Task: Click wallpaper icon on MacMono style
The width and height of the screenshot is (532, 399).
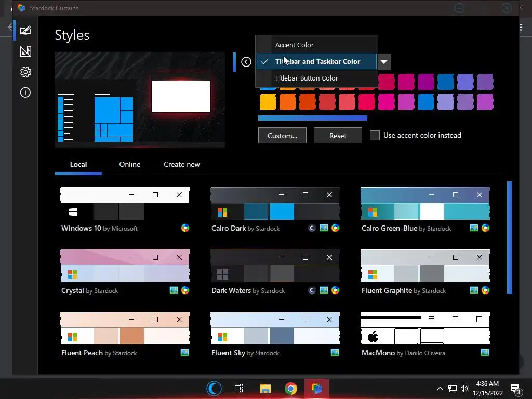Action: pyautogui.click(x=485, y=353)
